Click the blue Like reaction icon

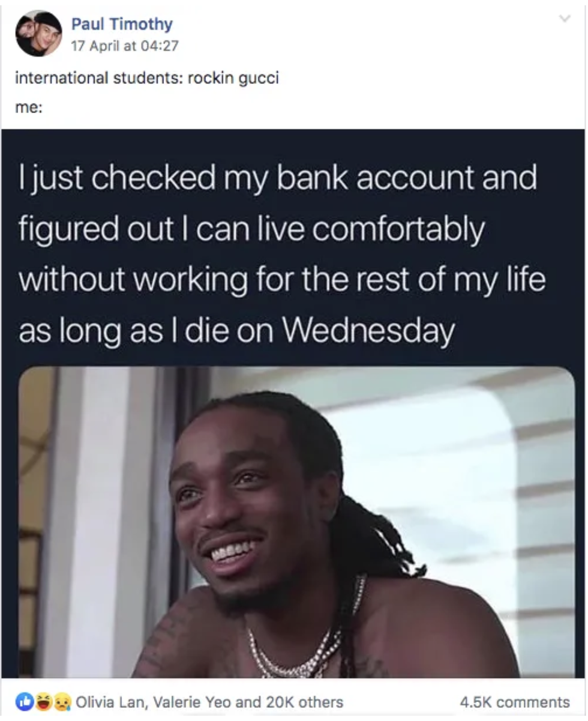[x=23, y=702]
